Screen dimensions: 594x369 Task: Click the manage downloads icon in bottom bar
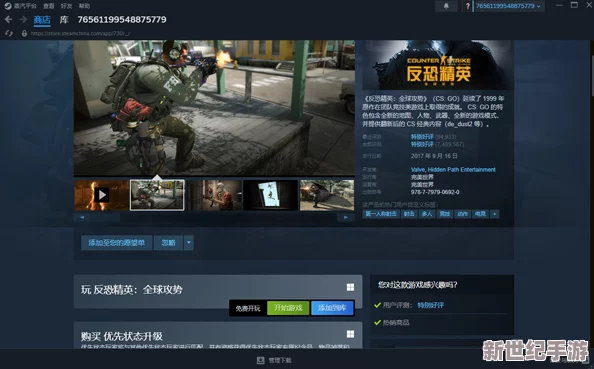click(260, 360)
